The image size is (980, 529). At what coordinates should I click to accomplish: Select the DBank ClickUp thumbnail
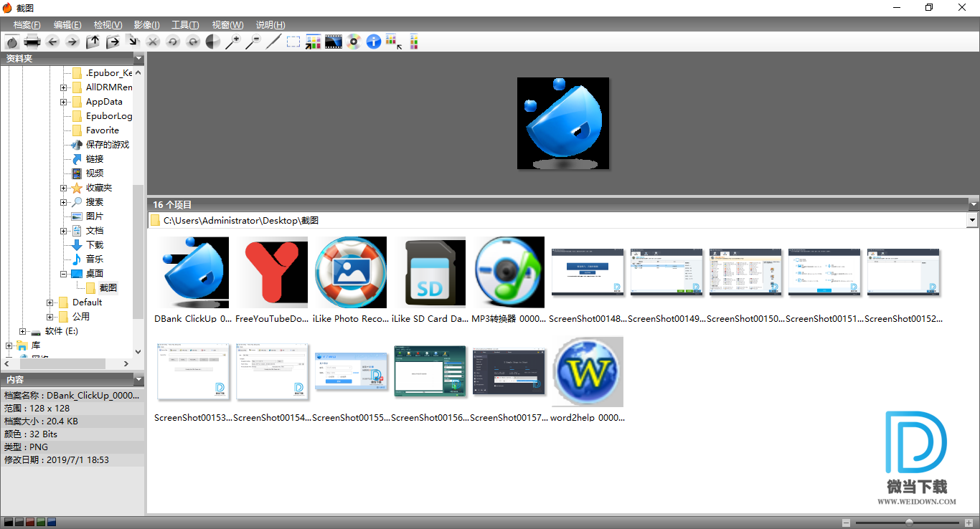pyautogui.click(x=193, y=272)
